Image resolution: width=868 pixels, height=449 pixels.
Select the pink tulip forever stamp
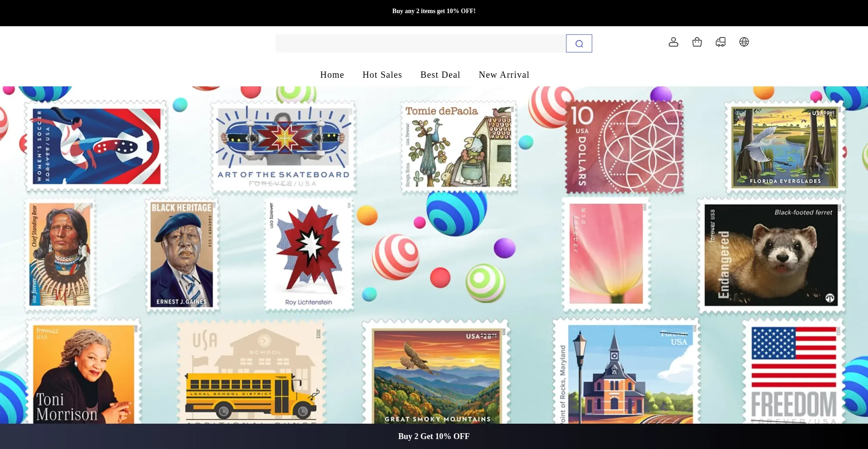(x=606, y=254)
